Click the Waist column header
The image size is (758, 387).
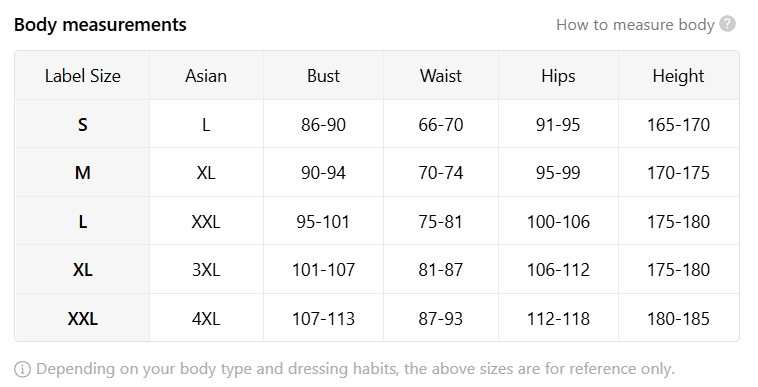pos(441,76)
